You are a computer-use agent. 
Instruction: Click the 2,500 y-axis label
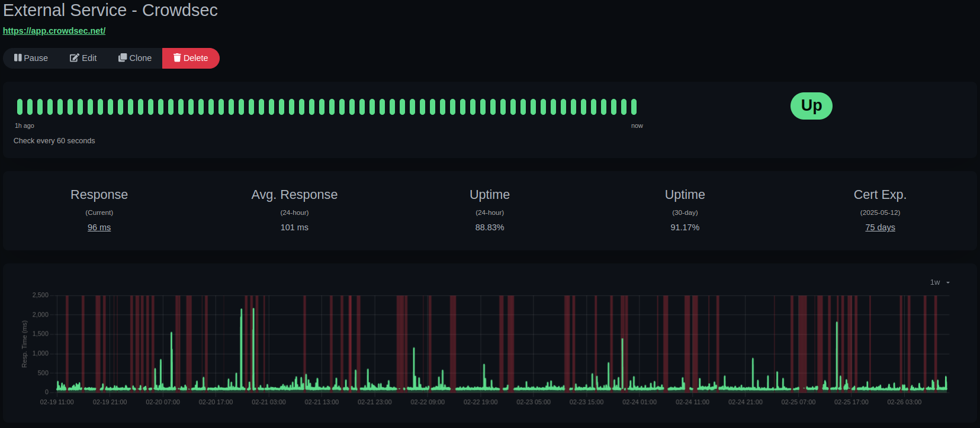click(x=40, y=295)
